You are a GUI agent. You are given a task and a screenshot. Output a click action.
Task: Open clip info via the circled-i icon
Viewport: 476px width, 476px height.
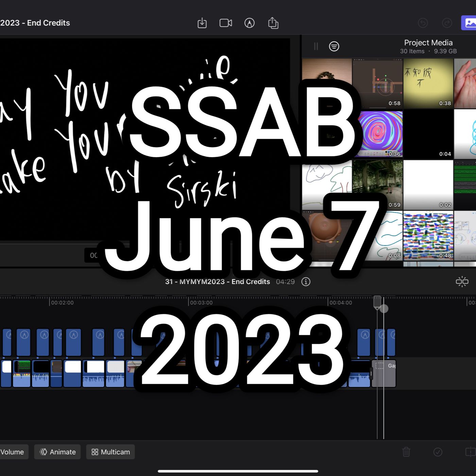[x=306, y=282]
